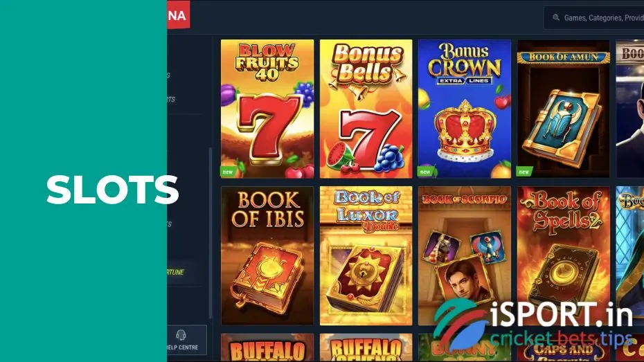Open Book of Luxor Double slot
Screen dimensions: 644x362
pyautogui.click(x=366, y=255)
